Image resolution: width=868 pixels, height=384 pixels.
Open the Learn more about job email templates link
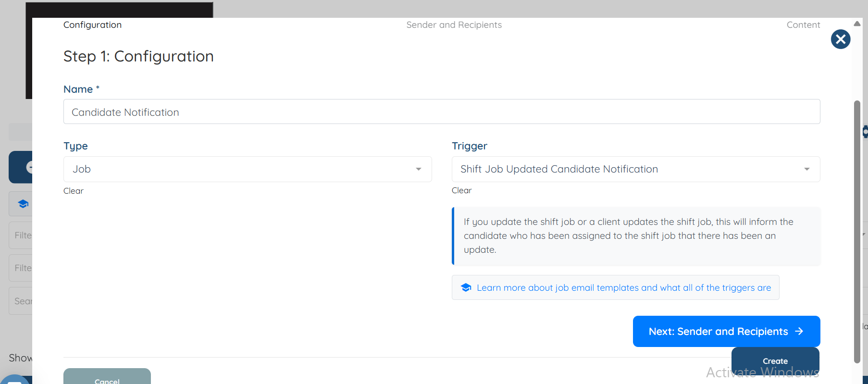pos(623,287)
